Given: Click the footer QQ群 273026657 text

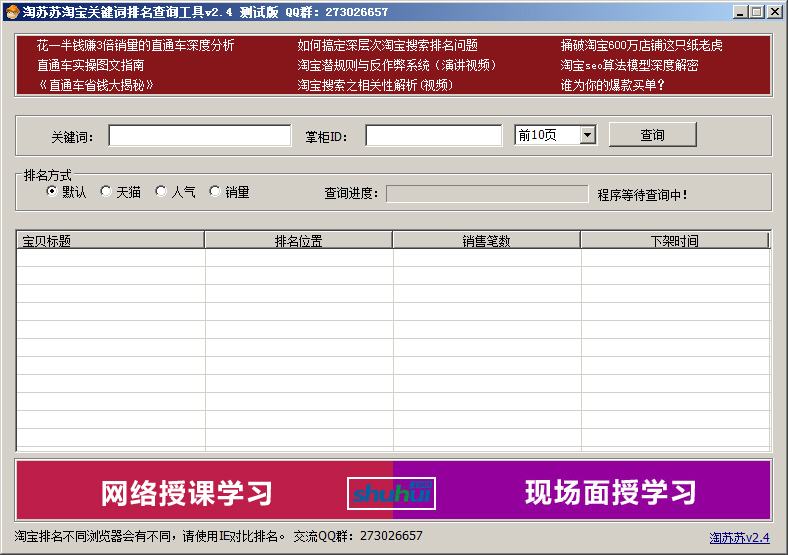Looking at the screenshot, I should tap(358, 536).
